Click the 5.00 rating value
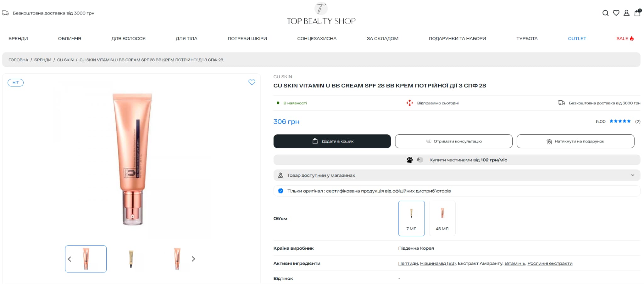The image size is (644, 284). point(600,121)
